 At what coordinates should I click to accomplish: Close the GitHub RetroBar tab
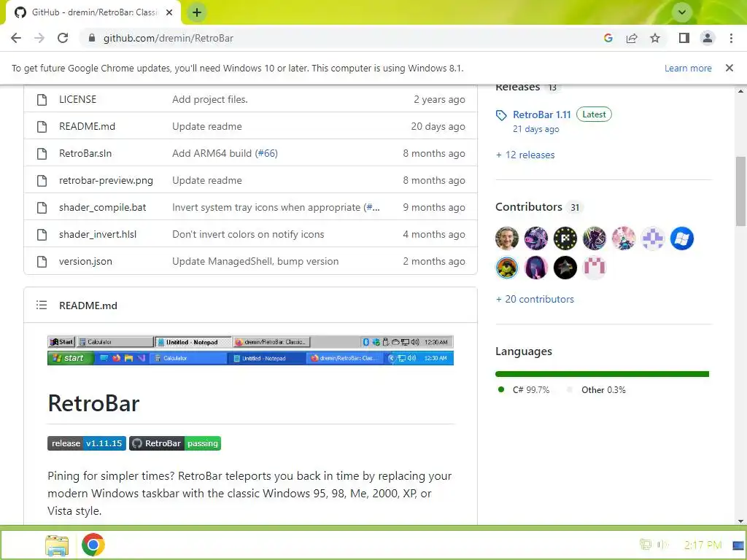pos(169,12)
